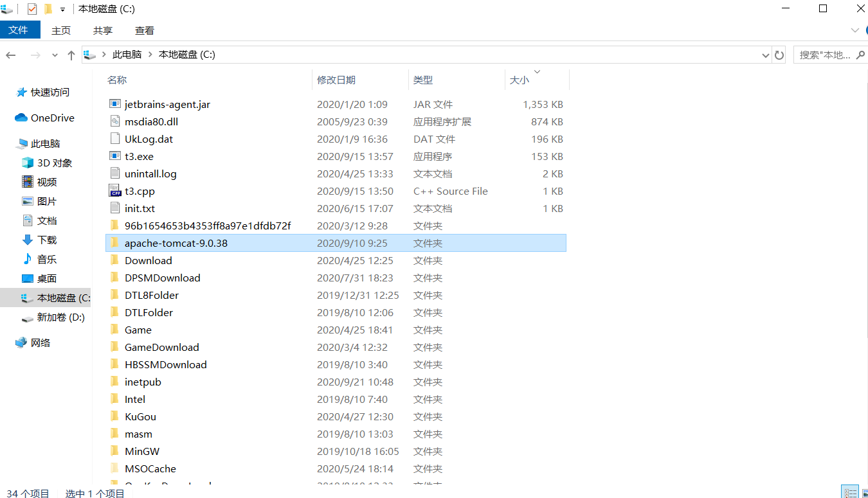
Task: Click the New Folder icon in the quick access toolbar
Action: coord(48,9)
